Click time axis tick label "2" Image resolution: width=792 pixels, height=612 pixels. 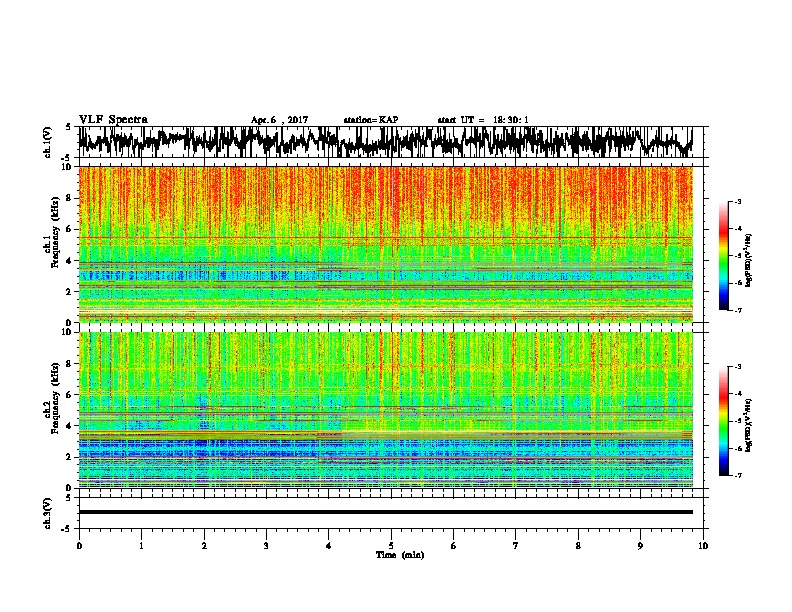(204, 546)
